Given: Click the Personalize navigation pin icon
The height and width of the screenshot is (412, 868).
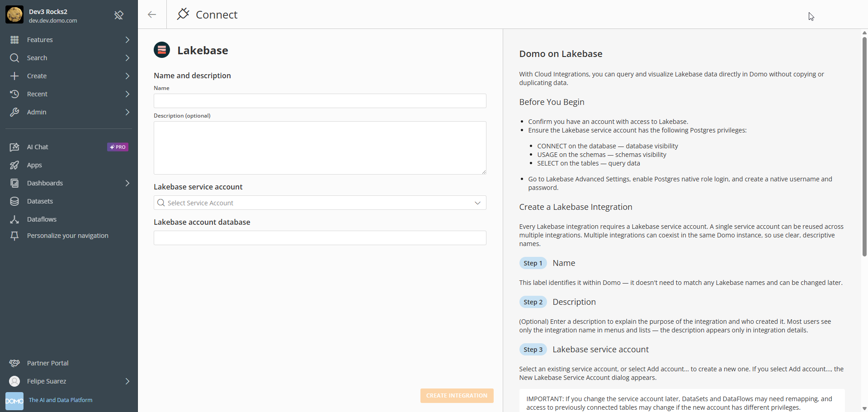Looking at the screenshot, I should 14,236.
